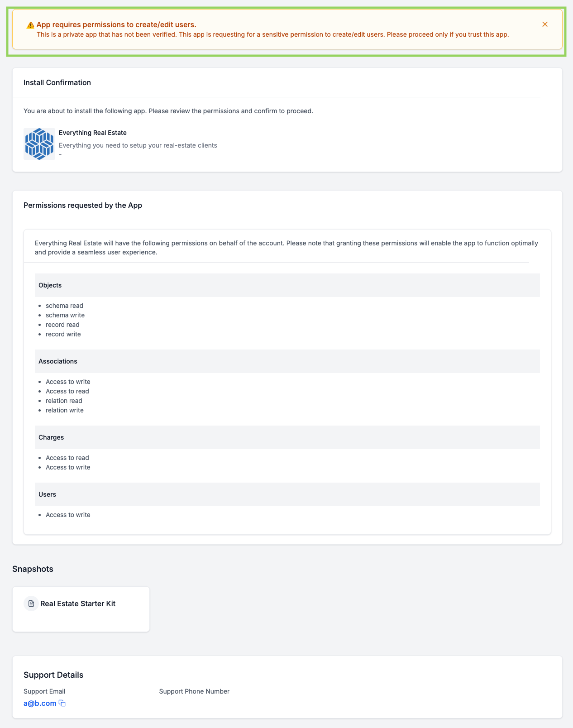Click the warning title about create/edit users
Image resolution: width=573 pixels, height=728 pixels.
tap(116, 25)
